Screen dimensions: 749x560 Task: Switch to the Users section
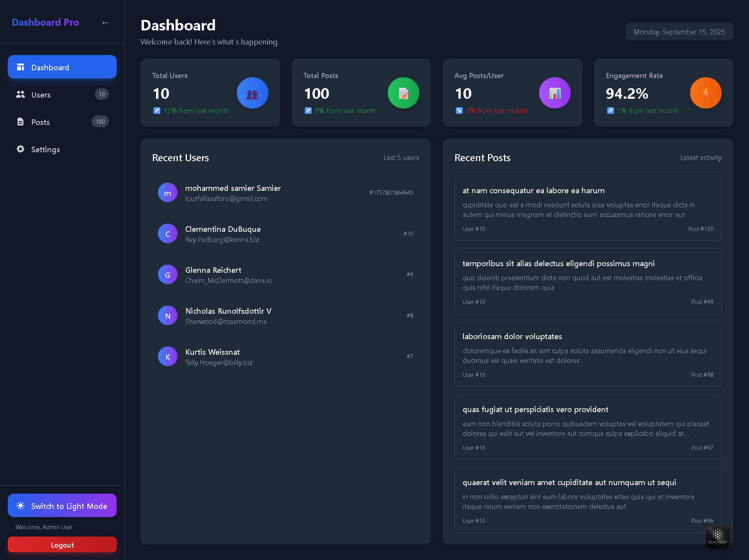coord(41,94)
